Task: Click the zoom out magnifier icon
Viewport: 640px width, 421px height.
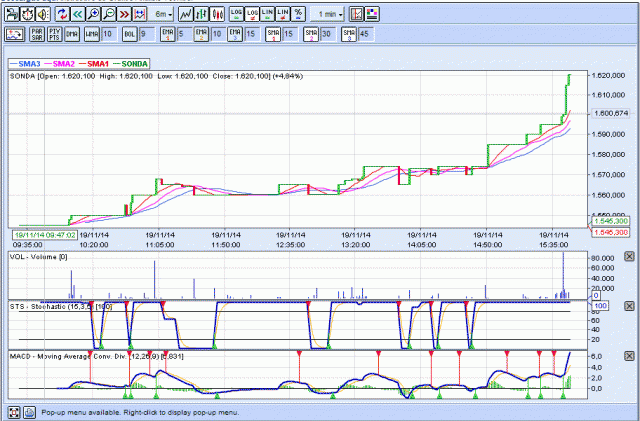Action: (108, 14)
